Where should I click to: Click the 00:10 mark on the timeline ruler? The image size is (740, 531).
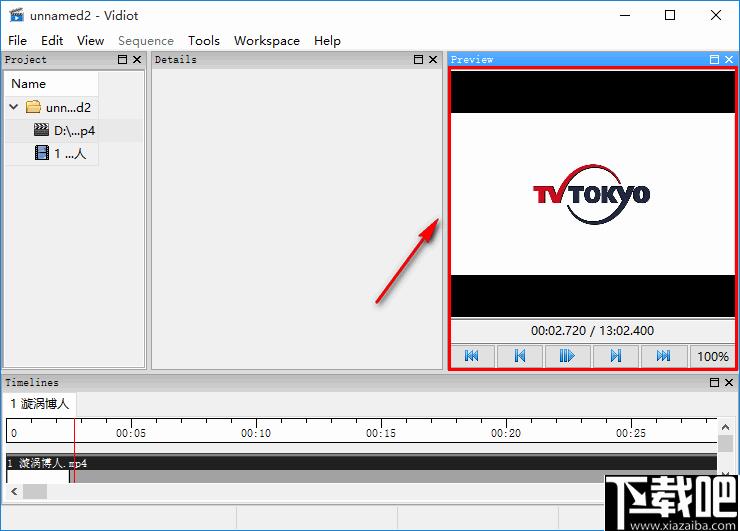[x=256, y=433]
